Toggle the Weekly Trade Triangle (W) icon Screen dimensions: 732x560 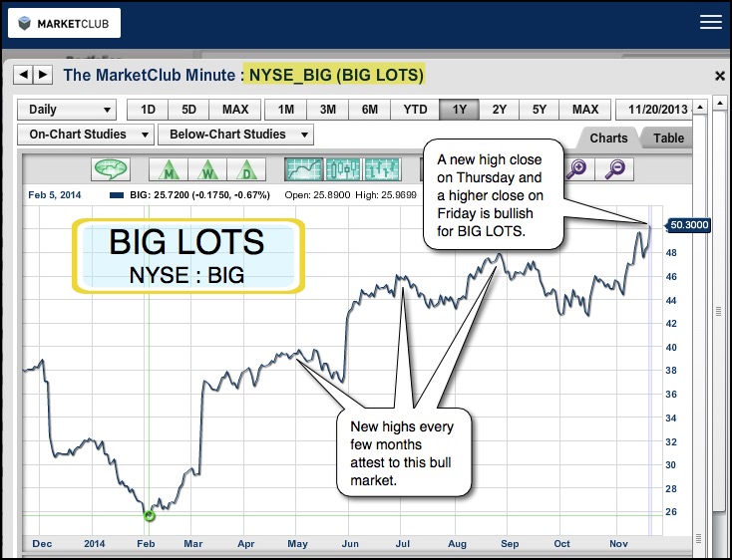coord(207,169)
